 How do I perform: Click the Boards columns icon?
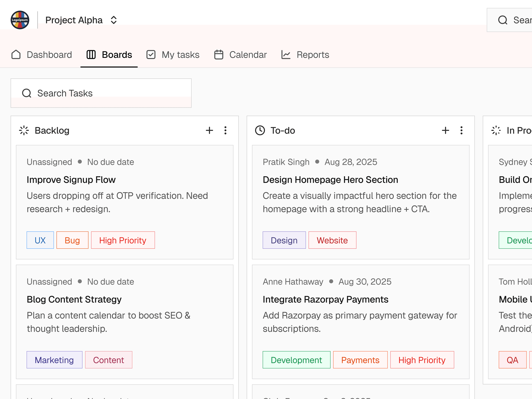91,55
